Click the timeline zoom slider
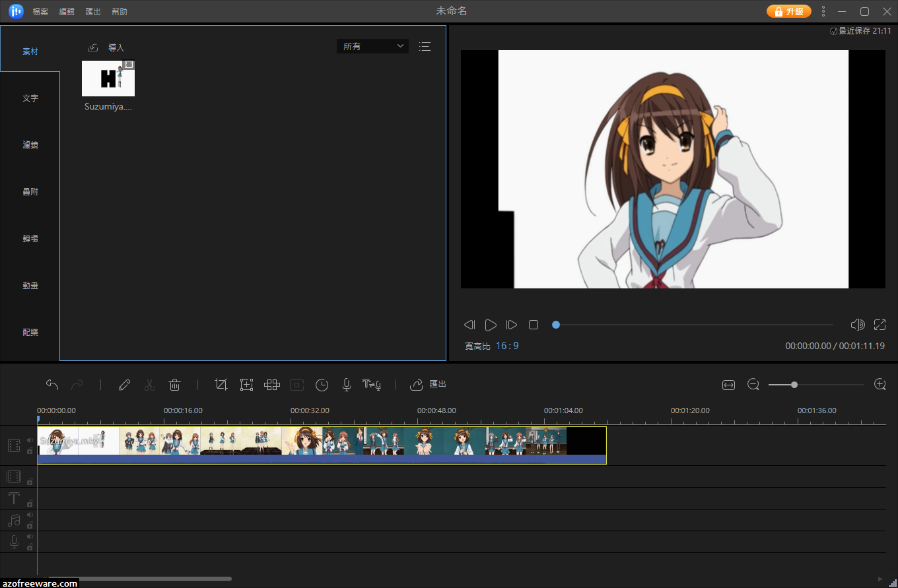Image resolution: width=898 pixels, height=588 pixels. [x=795, y=384]
